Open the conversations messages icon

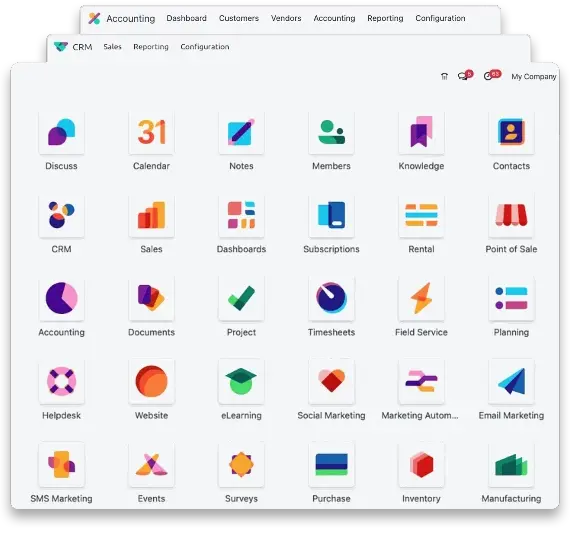(x=465, y=75)
